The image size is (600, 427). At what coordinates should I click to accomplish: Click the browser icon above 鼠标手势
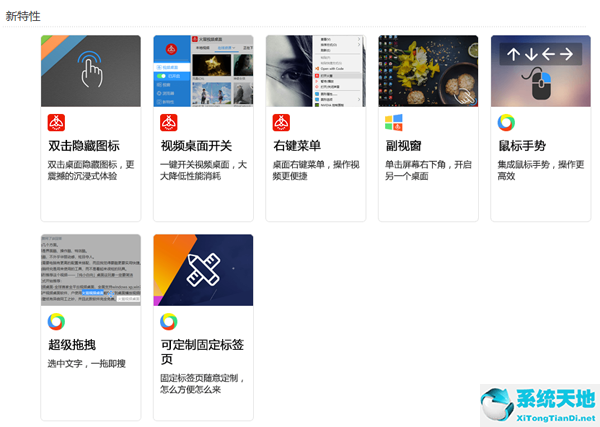[507, 122]
